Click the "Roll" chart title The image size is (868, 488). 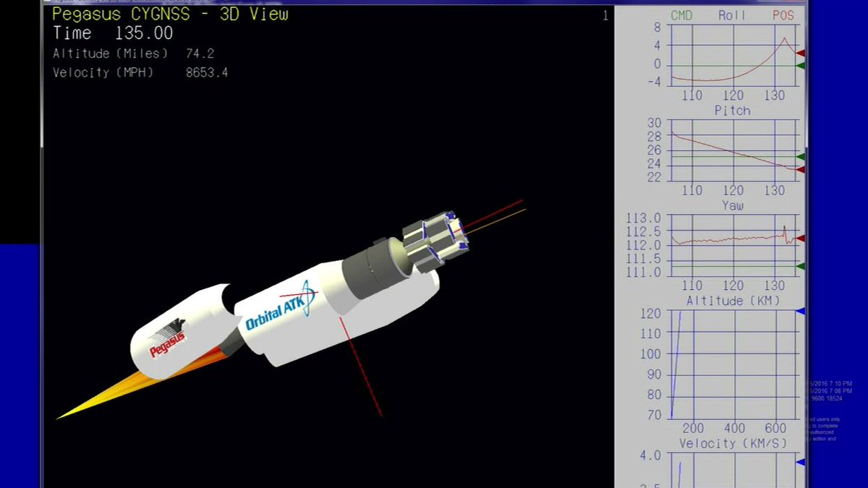tap(732, 15)
